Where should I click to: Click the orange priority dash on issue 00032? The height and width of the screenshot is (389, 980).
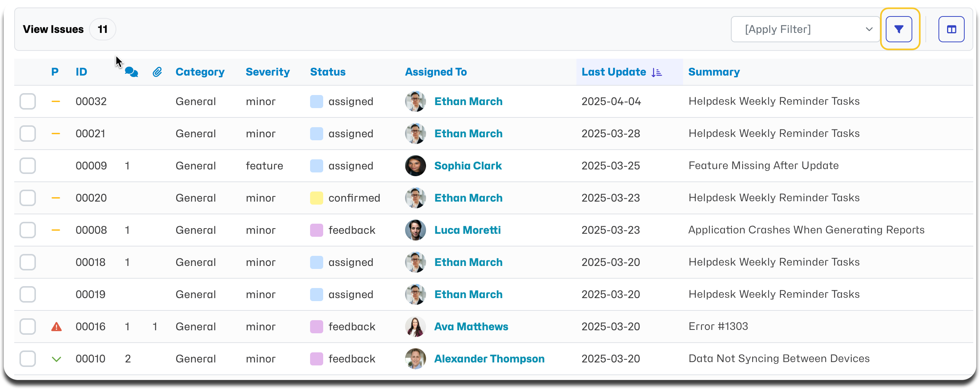56,101
